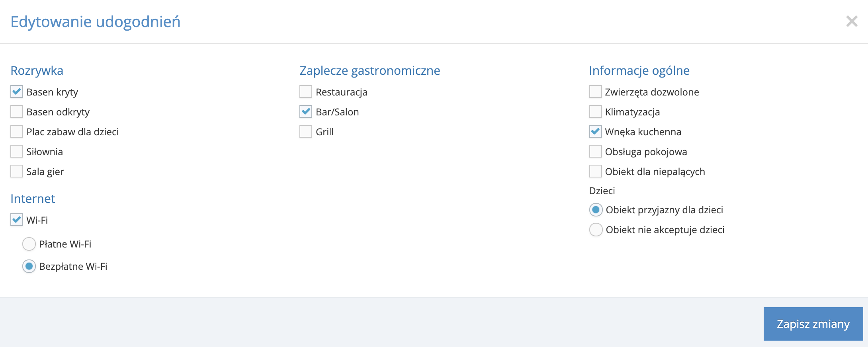Uncheck the Bar/Salon checkbox
Screen dimensions: 868x347
point(306,111)
